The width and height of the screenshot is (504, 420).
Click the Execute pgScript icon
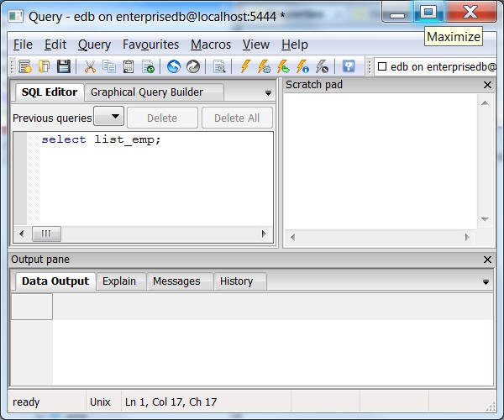[264, 67]
